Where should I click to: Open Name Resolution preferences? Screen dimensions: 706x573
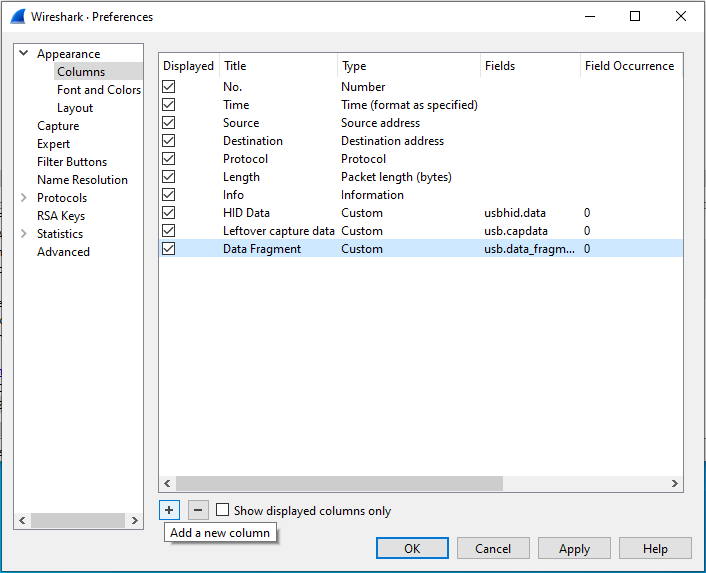tap(82, 180)
